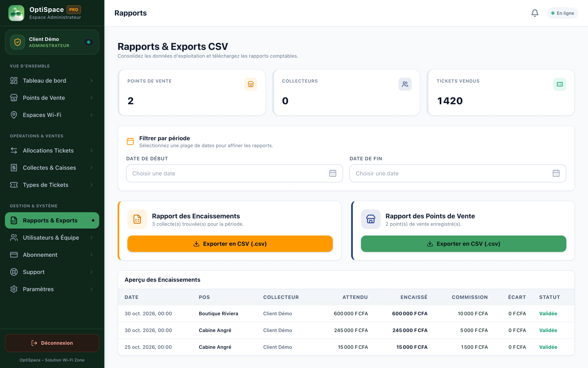Open the Date de début calendar picker icon
588x368 pixels.
pos(333,173)
